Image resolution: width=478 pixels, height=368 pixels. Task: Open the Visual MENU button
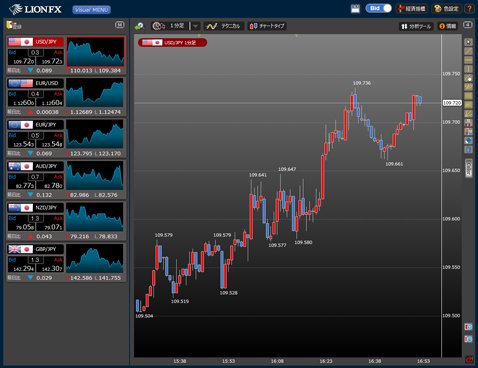92,10
